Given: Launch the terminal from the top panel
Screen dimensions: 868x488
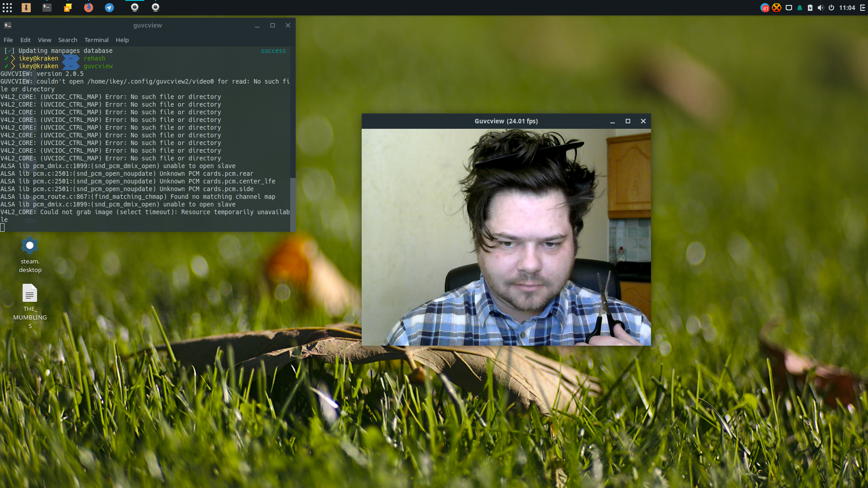Looking at the screenshot, I should point(47,8).
